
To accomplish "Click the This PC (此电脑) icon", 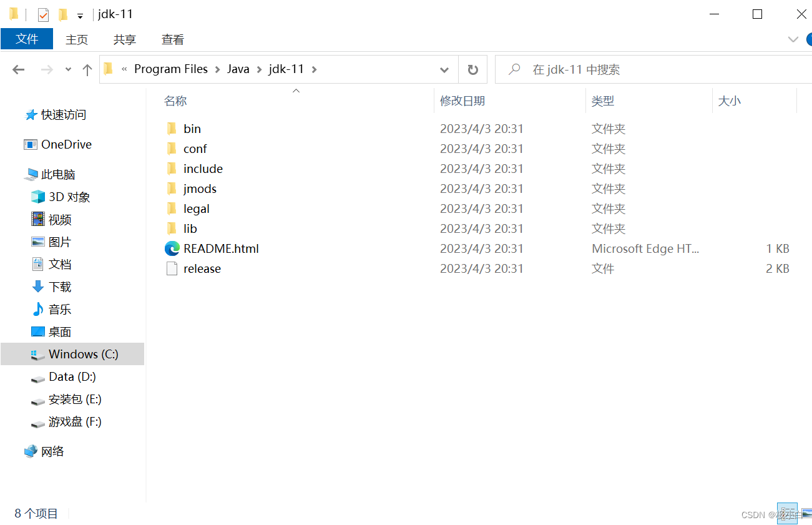I will pos(31,174).
